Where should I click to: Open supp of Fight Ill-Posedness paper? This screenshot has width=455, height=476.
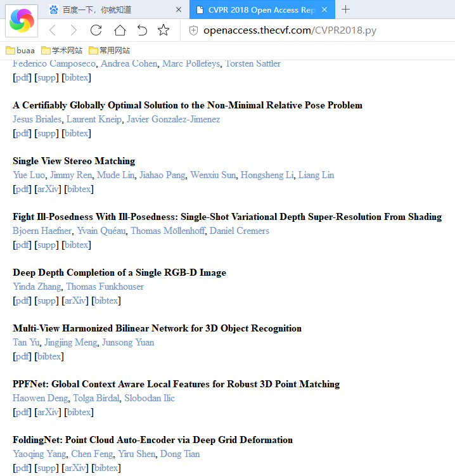46,245
